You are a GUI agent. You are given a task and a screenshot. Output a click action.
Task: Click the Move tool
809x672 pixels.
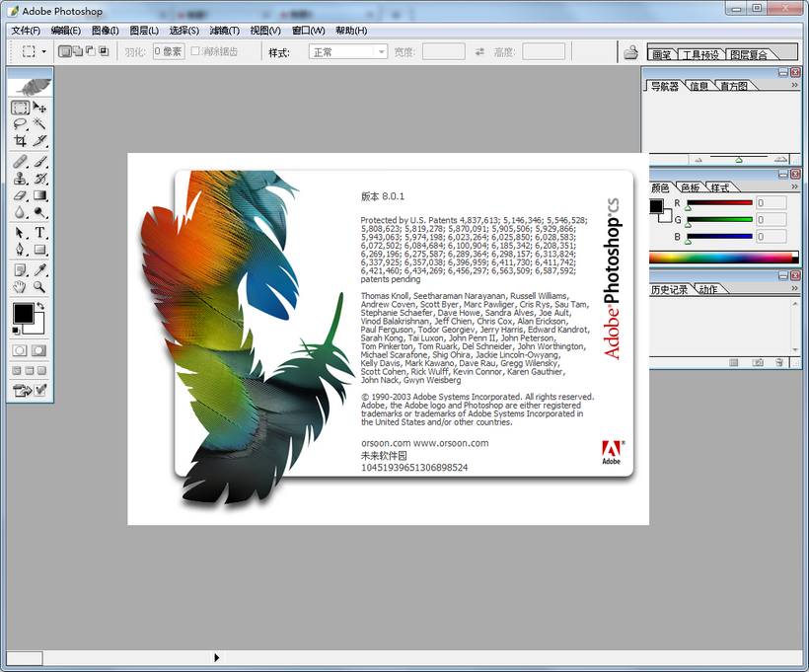pos(40,108)
